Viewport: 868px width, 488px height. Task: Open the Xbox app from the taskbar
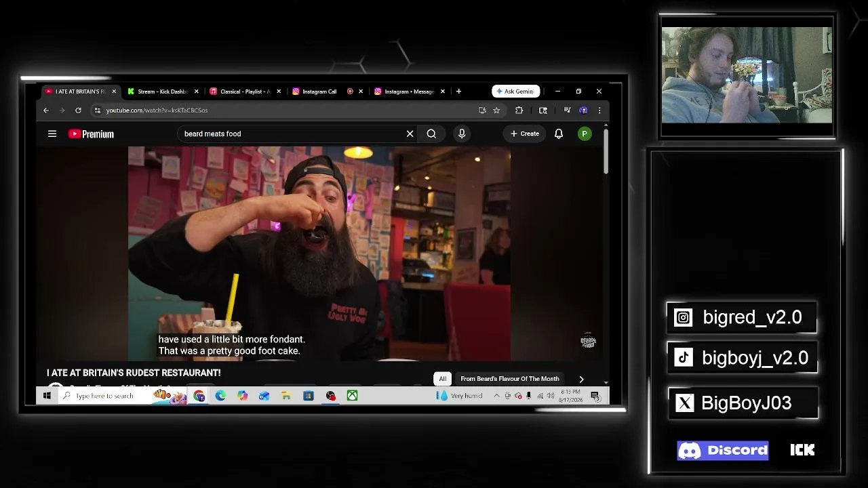tap(352, 396)
